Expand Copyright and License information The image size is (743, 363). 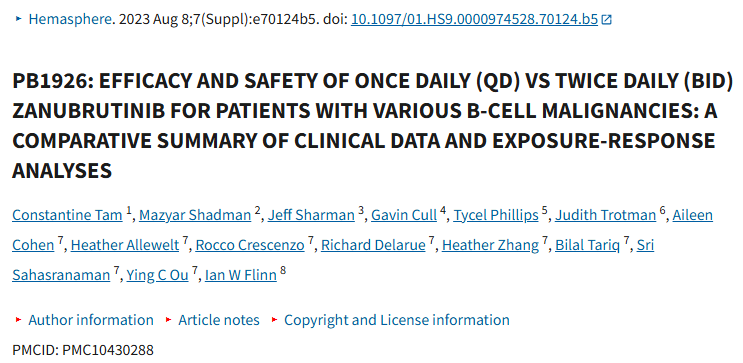[x=397, y=320]
